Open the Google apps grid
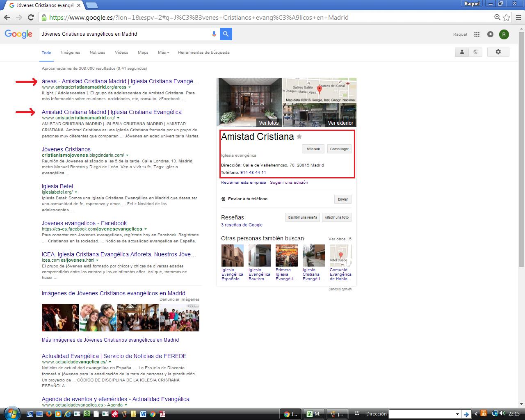Image resolution: width=525 pixels, height=420 pixels. pos(477,34)
